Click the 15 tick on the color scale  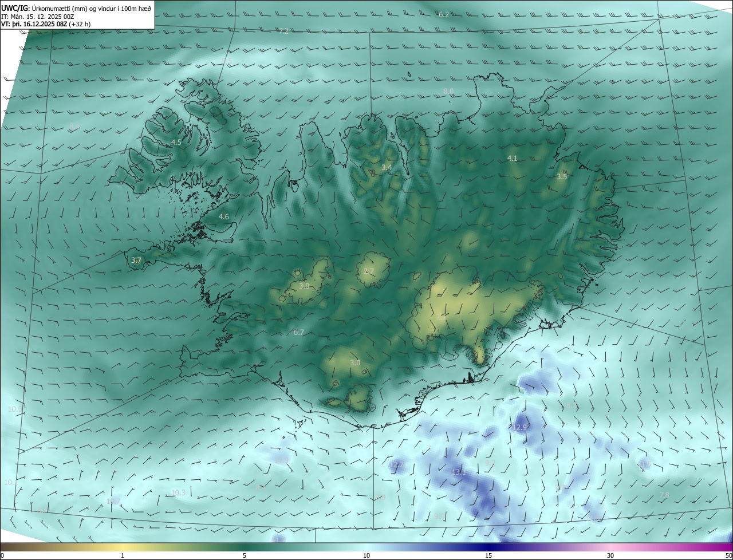click(488, 555)
